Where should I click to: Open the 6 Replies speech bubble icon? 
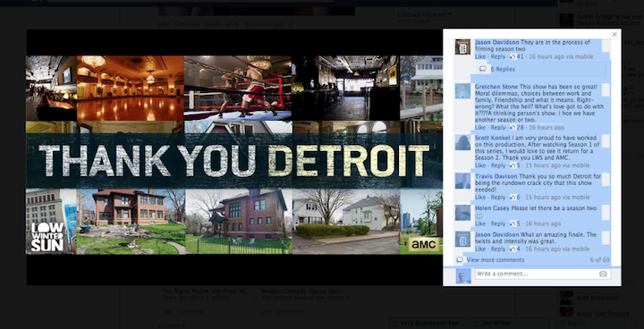coord(483,69)
